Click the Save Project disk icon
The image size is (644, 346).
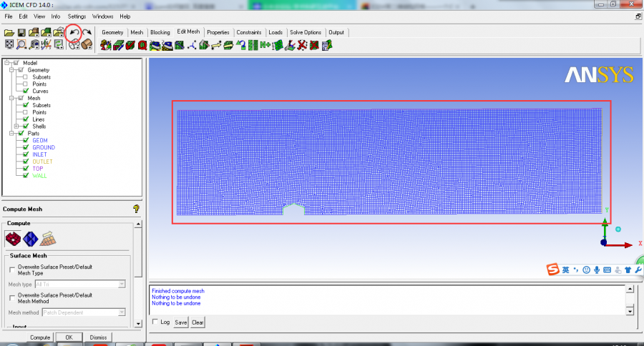[21, 32]
